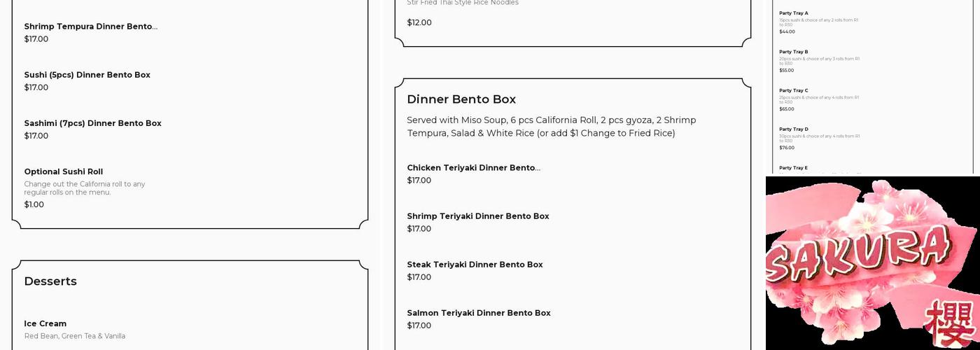The width and height of the screenshot is (980, 350).
Task: Select the Ice Cream dessert item
Action: tap(45, 323)
